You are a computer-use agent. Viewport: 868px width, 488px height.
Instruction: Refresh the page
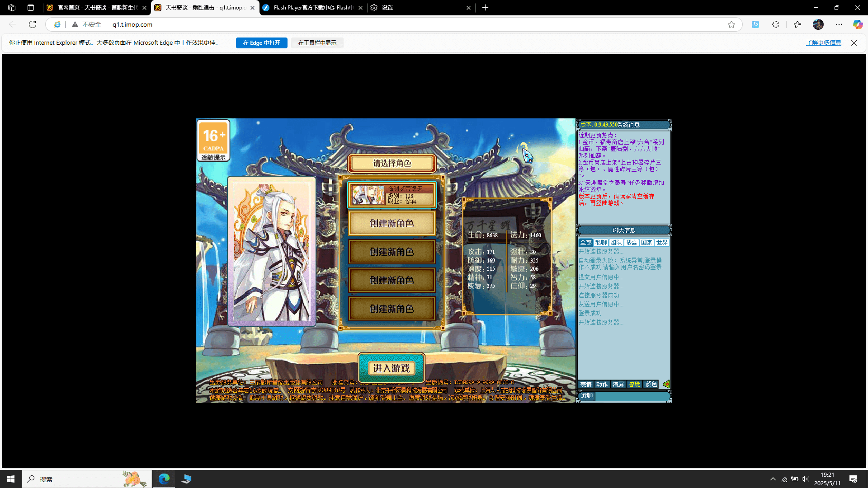click(33, 24)
